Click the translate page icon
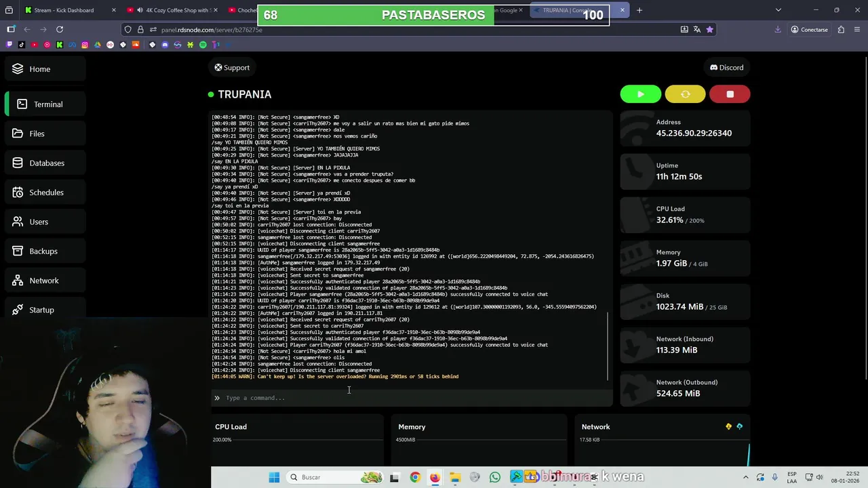868x488 pixels. (x=696, y=29)
